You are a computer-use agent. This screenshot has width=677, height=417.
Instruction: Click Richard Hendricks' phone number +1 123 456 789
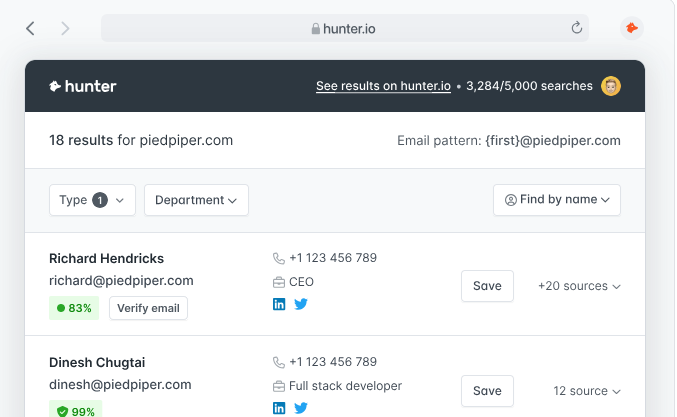[x=333, y=258]
